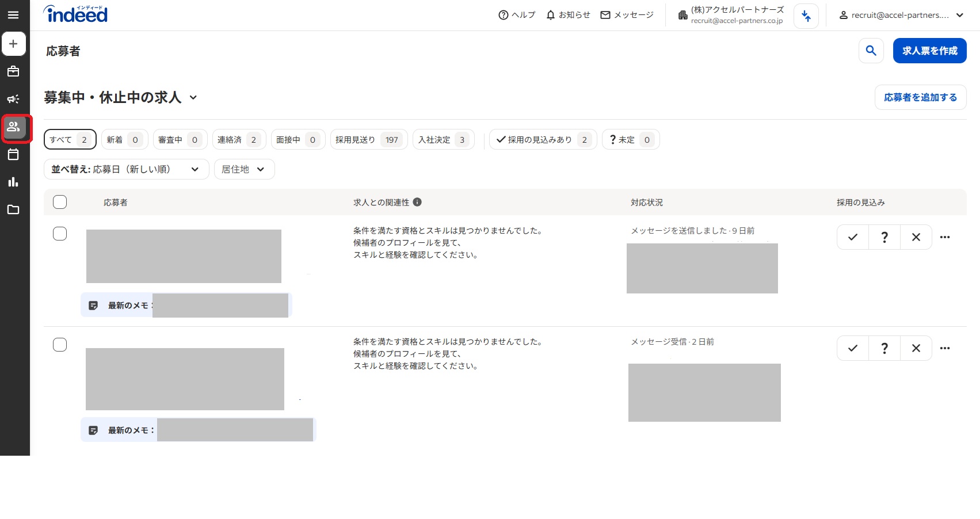The height and width of the screenshot is (519, 980).
Task: Open the hamburger menu in sidebar
Action: point(13,15)
